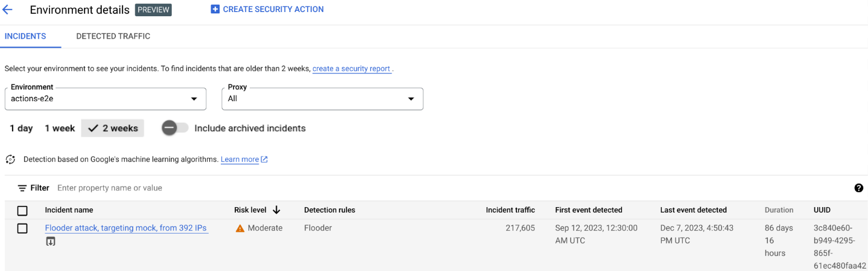Toggle Include archived incidents switch
The image size is (868, 271).
[x=175, y=128]
